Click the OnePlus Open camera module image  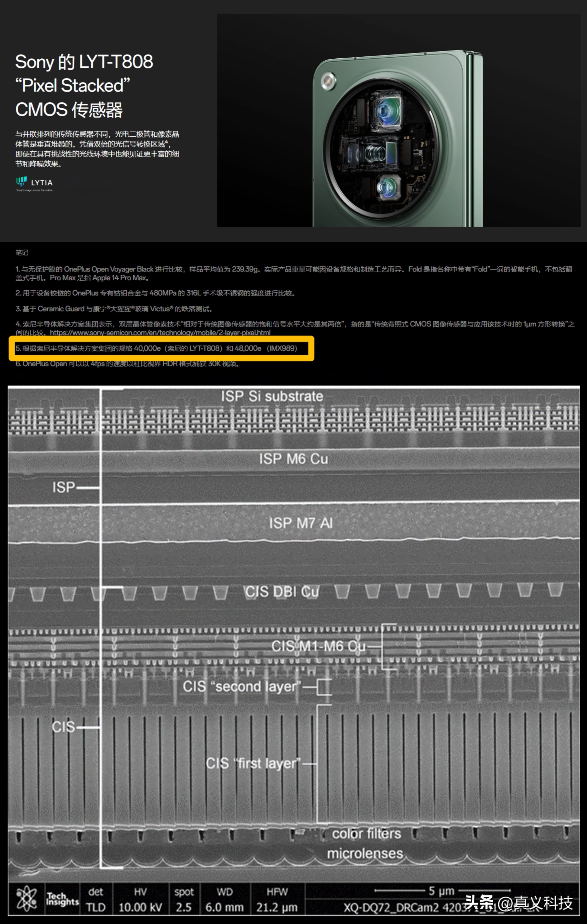click(x=398, y=120)
